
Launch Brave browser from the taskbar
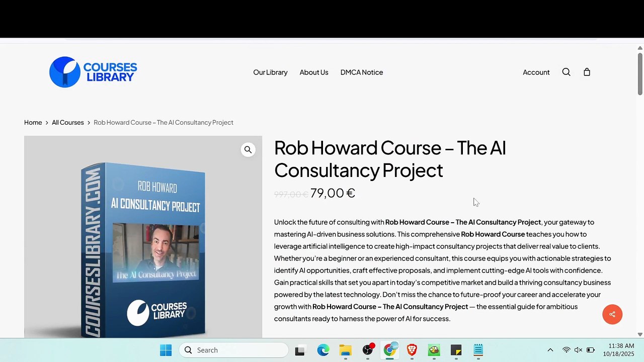coord(412,350)
